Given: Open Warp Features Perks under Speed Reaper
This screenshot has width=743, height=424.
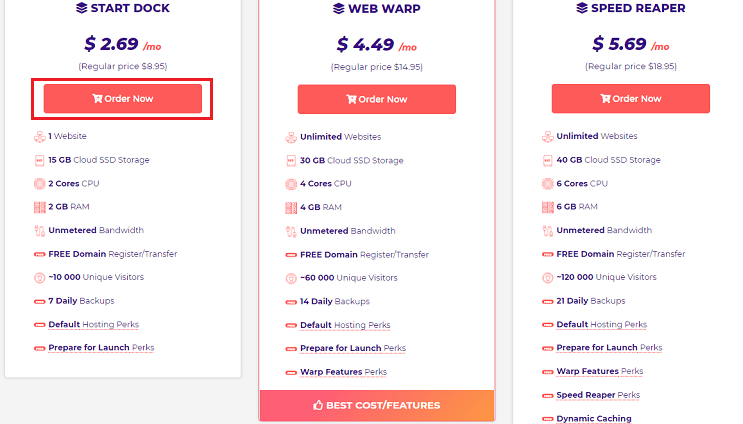Looking at the screenshot, I should click(599, 371).
